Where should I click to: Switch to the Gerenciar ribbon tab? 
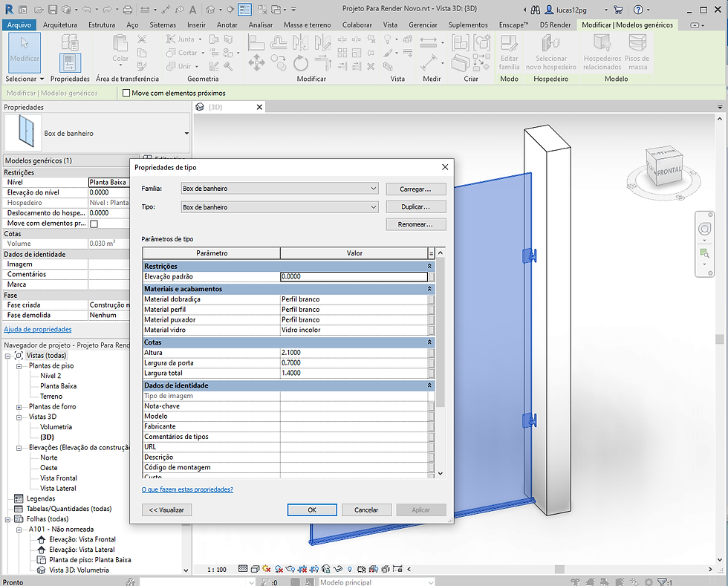pos(423,25)
